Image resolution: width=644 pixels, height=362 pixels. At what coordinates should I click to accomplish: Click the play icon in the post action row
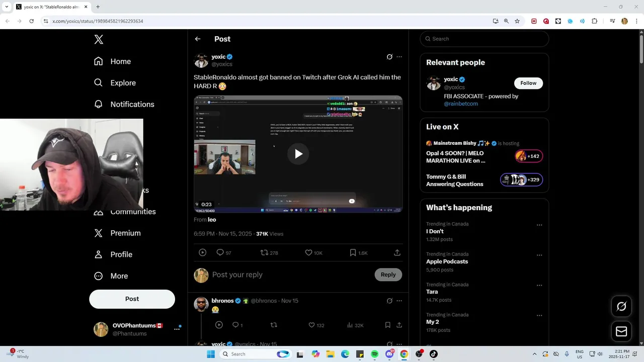coord(202,253)
